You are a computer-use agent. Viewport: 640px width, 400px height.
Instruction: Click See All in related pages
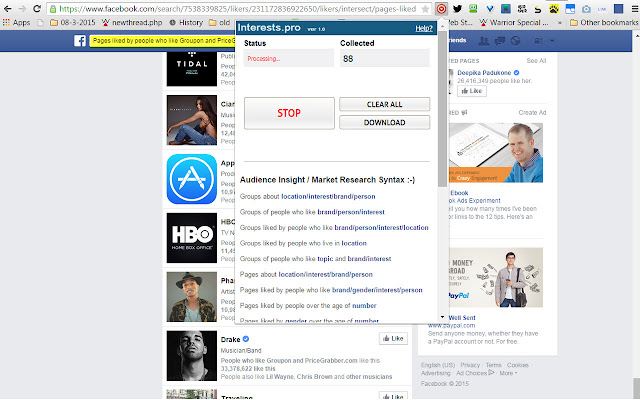[536, 60]
